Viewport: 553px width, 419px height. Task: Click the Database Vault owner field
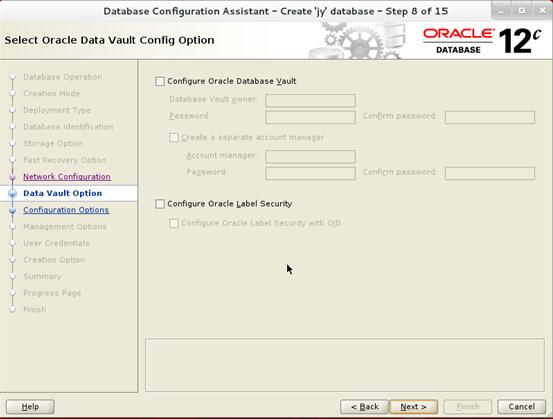(310, 101)
